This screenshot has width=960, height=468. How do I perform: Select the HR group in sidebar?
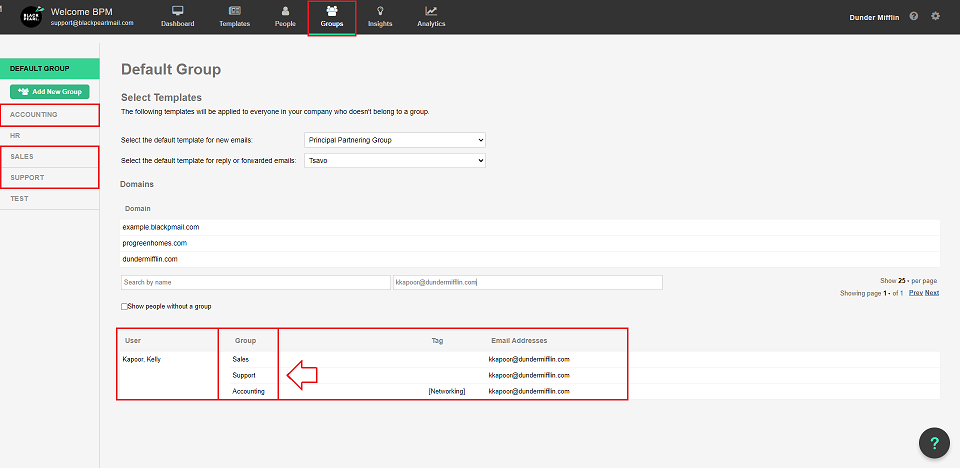click(x=50, y=135)
